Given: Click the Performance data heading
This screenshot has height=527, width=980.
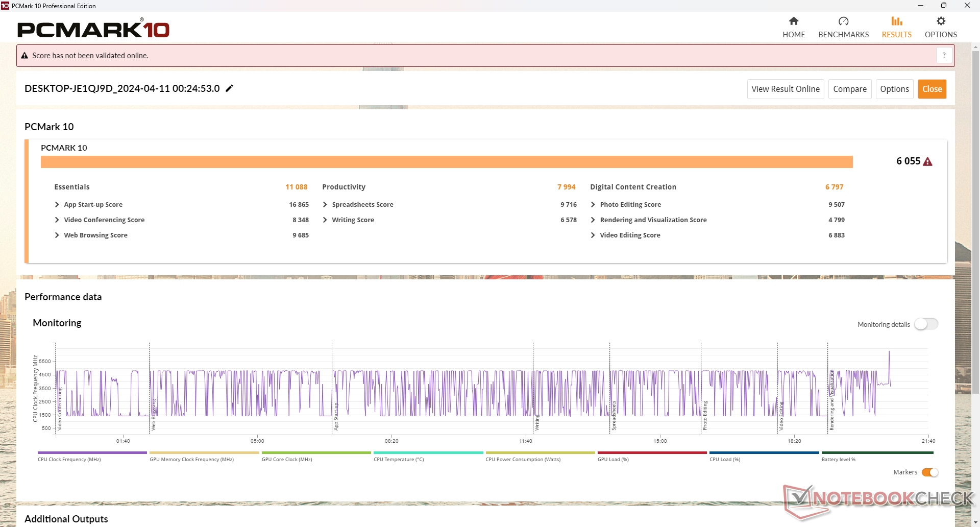Looking at the screenshot, I should tap(63, 297).
